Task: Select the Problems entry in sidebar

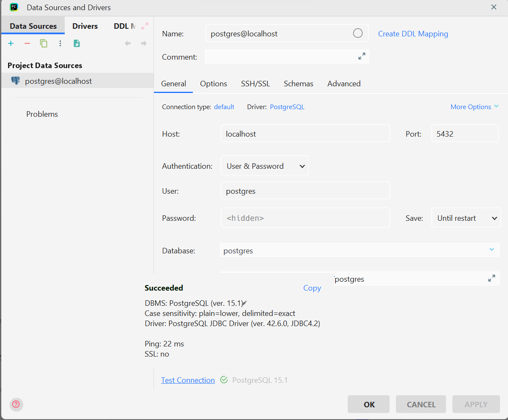Action: pyautogui.click(x=42, y=114)
